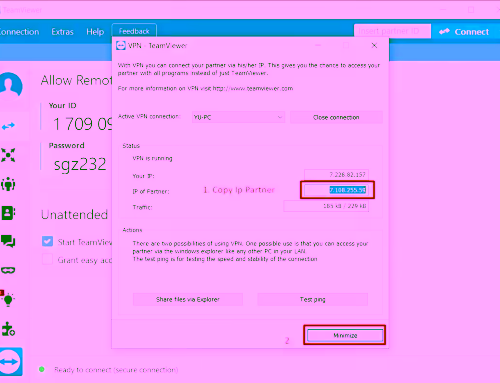The image size is (500, 383).
Task: Click the Close connection button
Action: click(x=336, y=117)
